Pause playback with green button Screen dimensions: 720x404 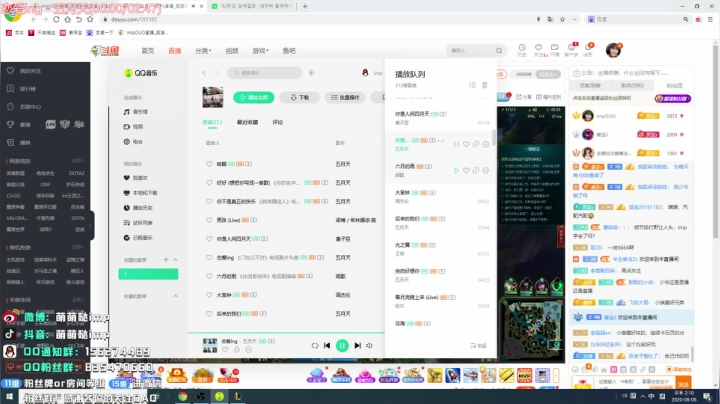pyautogui.click(x=342, y=345)
